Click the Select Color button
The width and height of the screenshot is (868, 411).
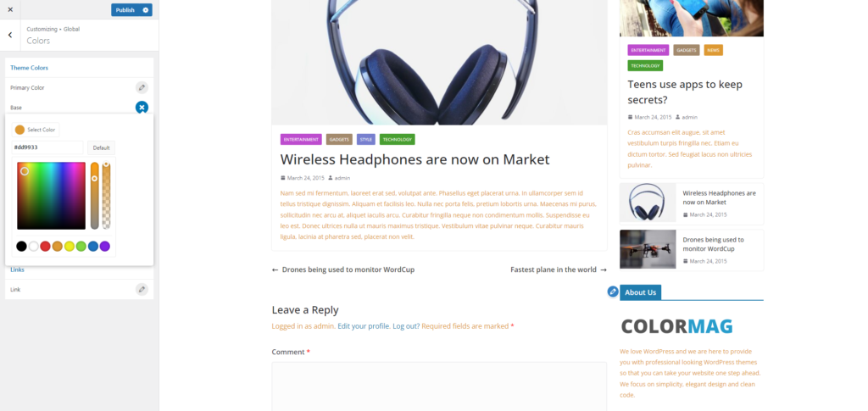pos(36,130)
